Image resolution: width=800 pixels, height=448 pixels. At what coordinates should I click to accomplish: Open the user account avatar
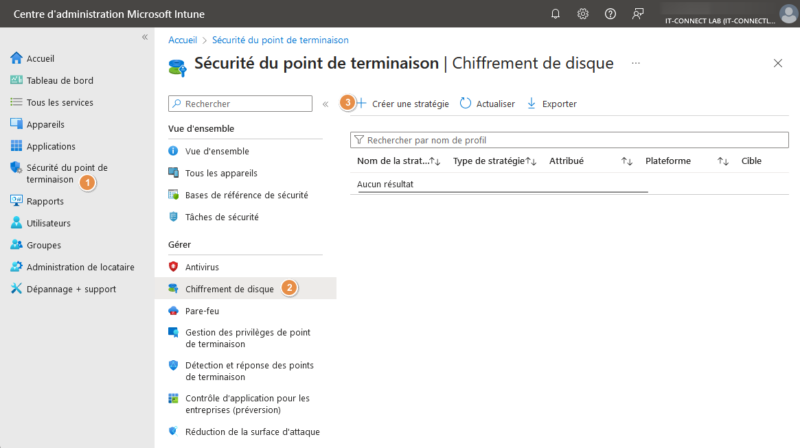point(788,14)
